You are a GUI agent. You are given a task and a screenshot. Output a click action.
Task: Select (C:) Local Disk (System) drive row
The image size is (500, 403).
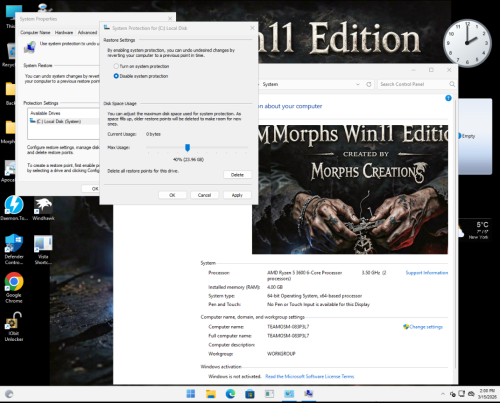coord(63,121)
